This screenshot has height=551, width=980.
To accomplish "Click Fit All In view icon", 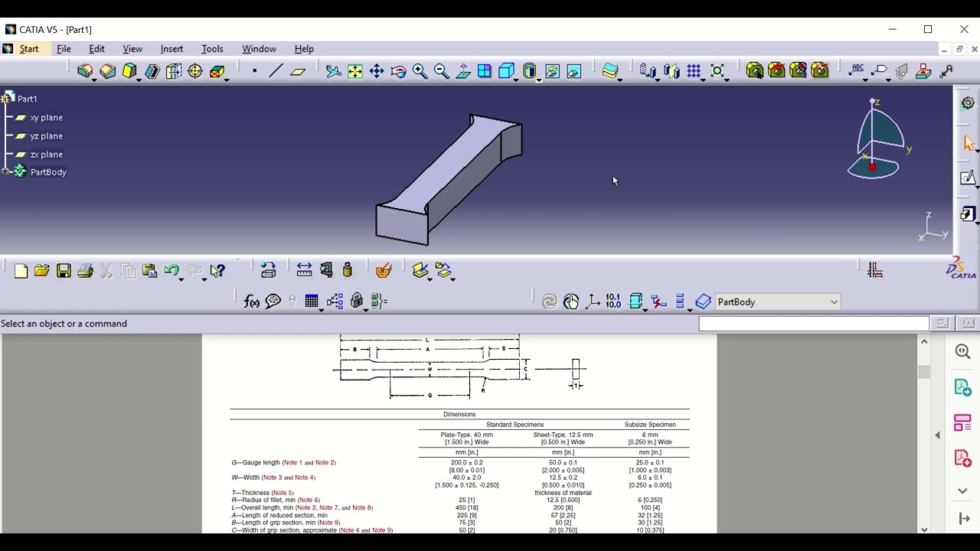I will click(355, 71).
